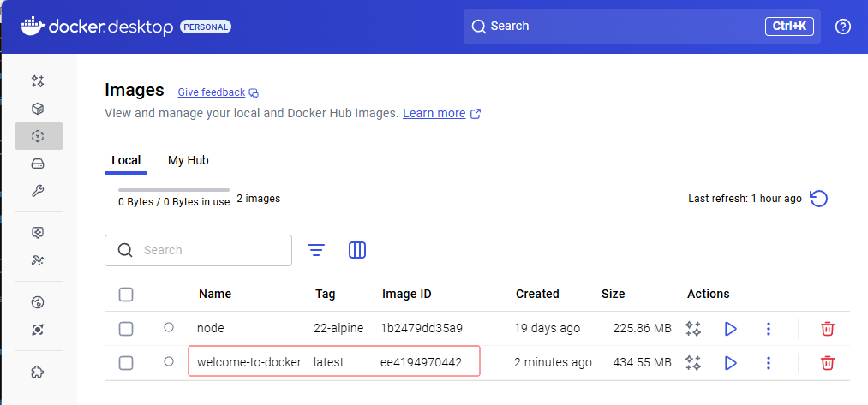Viewport: 868px width, 405px height.
Task: Open the welcome-to-docker image name
Action: [x=249, y=362]
